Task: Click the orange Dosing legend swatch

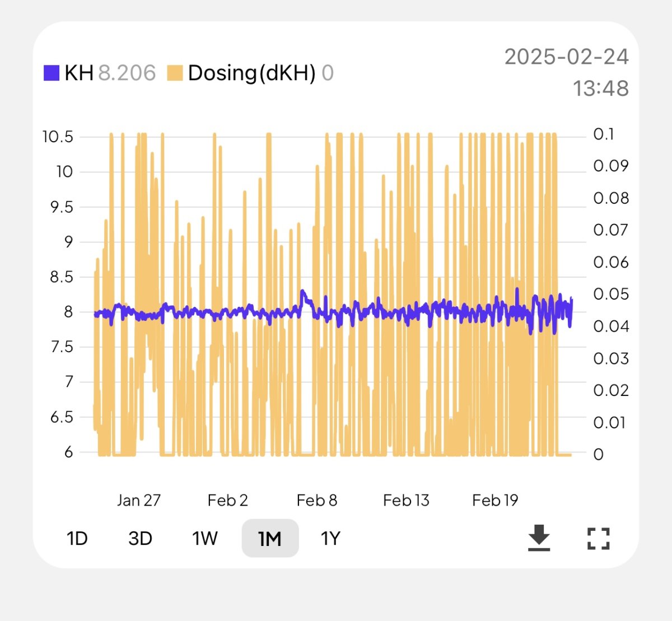Action: pos(175,73)
